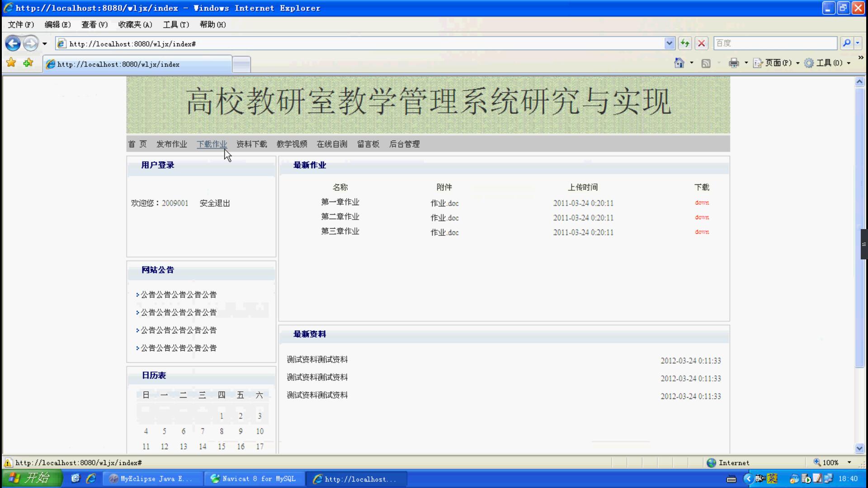Select day 15 in the calendar
This screenshot has width=868, height=488.
[x=222, y=446]
